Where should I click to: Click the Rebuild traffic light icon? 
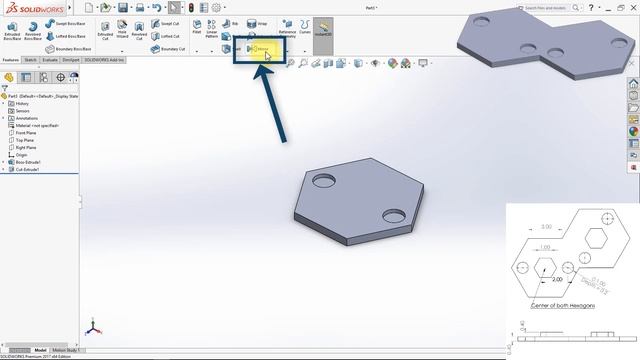(x=191, y=7)
